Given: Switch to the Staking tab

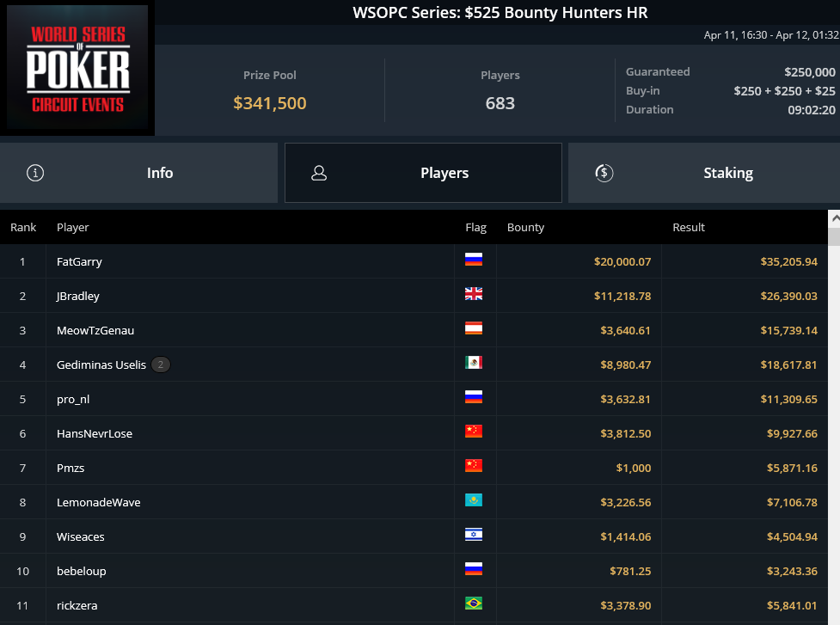Looking at the screenshot, I should tap(704, 173).
